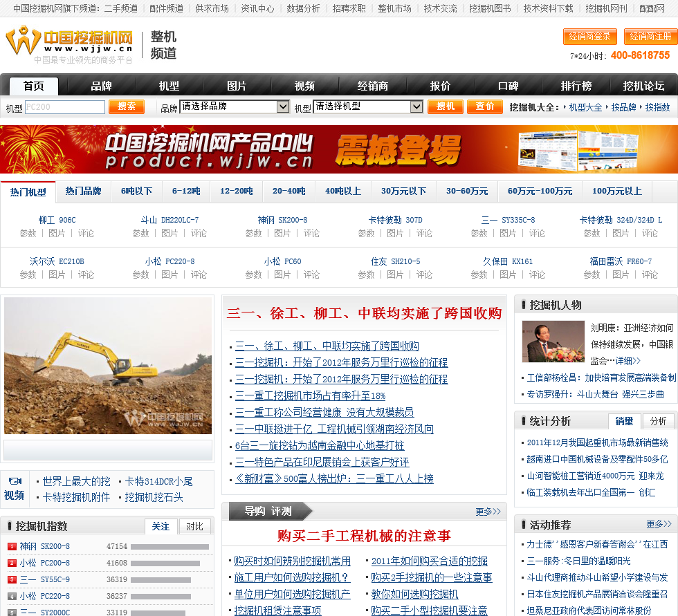Click the orange 搜索 button
This screenshot has width=678, height=616.
click(126, 106)
